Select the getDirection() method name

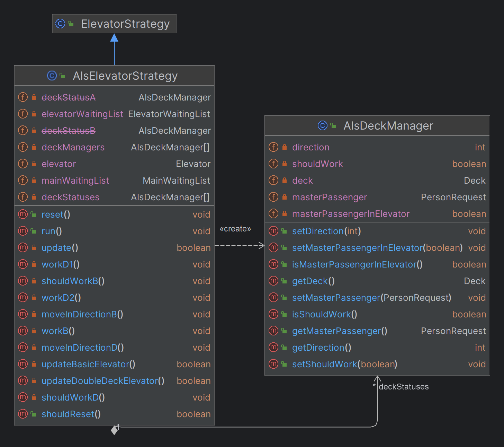pyautogui.click(x=322, y=348)
